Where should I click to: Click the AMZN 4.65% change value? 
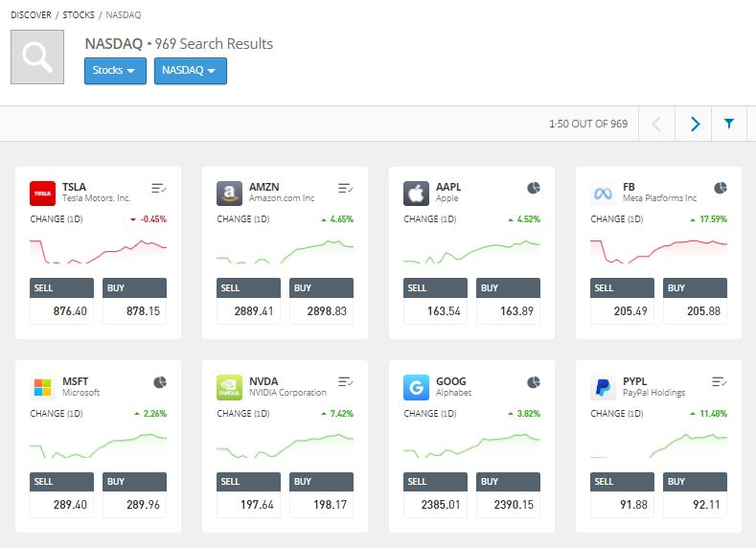342,219
